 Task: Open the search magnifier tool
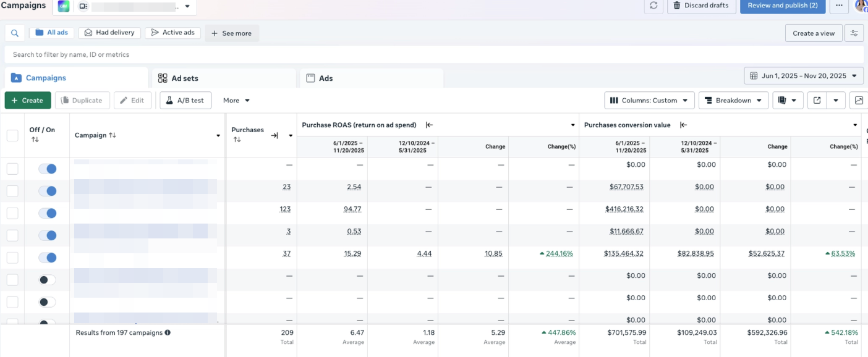(x=15, y=33)
